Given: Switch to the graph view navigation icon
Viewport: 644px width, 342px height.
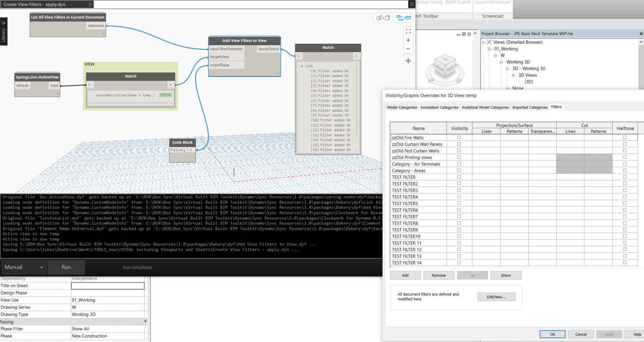Looking at the screenshot, I should click(x=403, y=18).
